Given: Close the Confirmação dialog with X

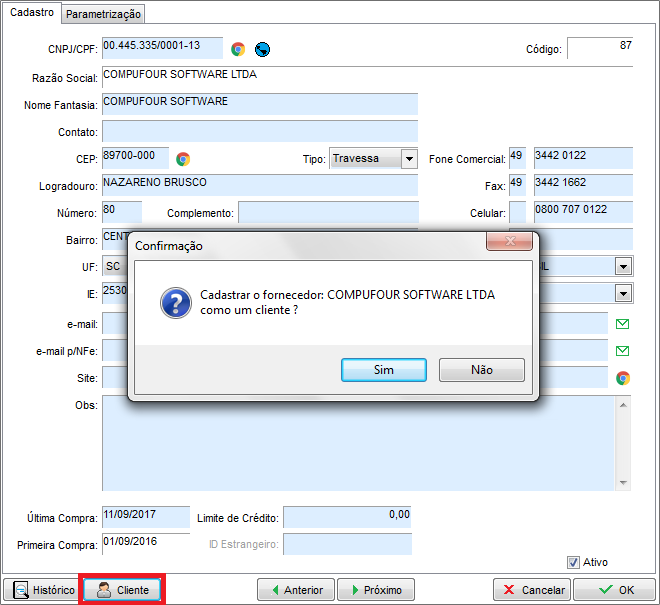Looking at the screenshot, I should pos(509,241).
